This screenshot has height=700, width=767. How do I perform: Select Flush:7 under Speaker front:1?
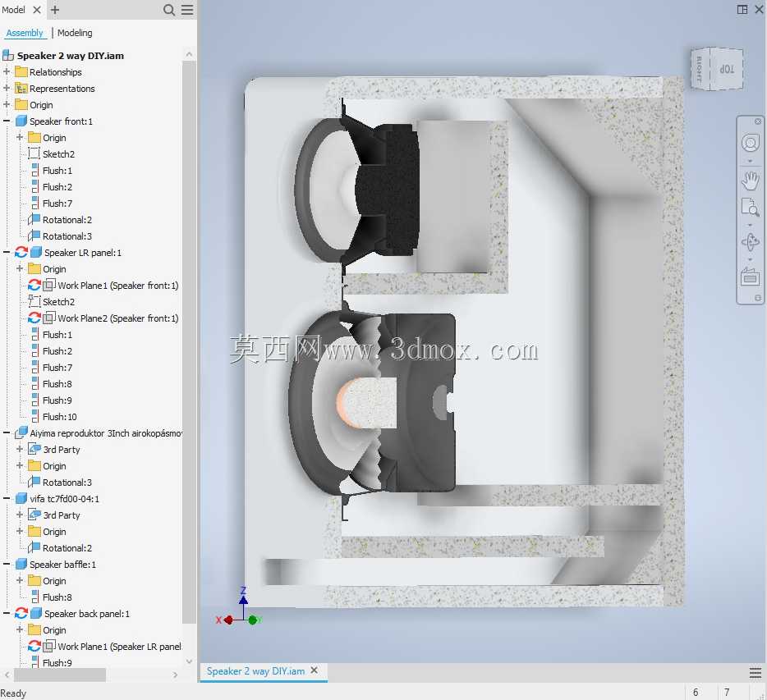coord(57,204)
